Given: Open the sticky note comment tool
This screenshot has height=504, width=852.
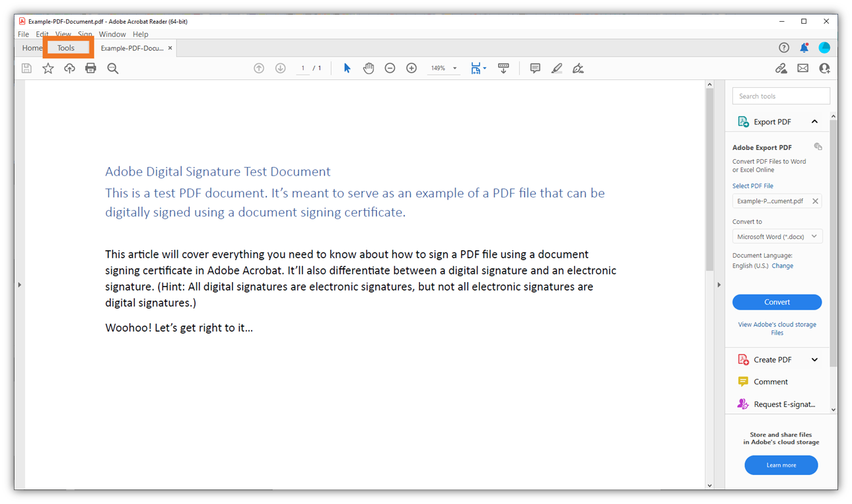Looking at the screenshot, I should [535, 68].
